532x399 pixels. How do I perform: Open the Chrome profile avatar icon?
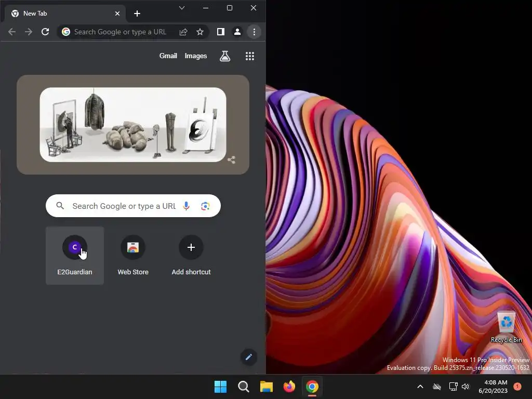[237, 32]
